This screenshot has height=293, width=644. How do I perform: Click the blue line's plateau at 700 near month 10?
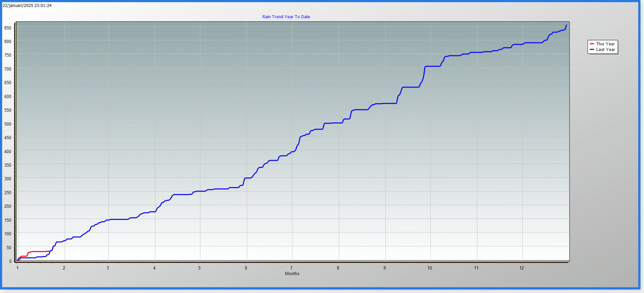tap(433, 66)
